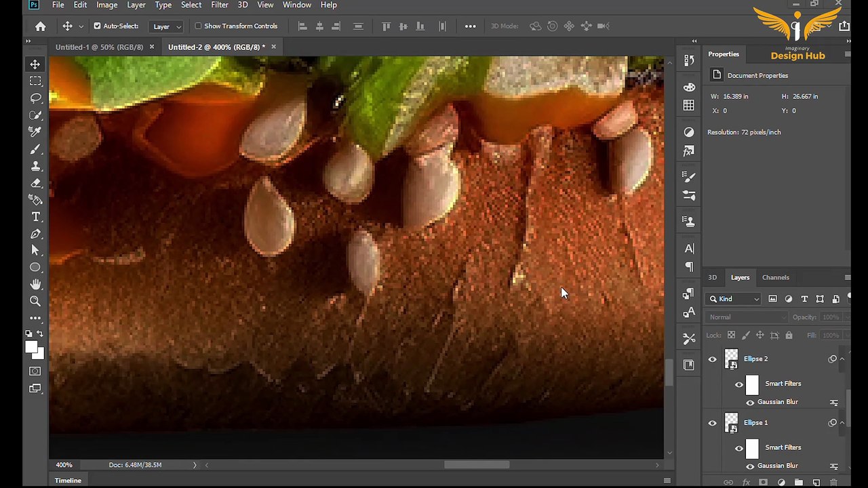
Task: Open the Layers panel flyout menu
Action: 847,277
